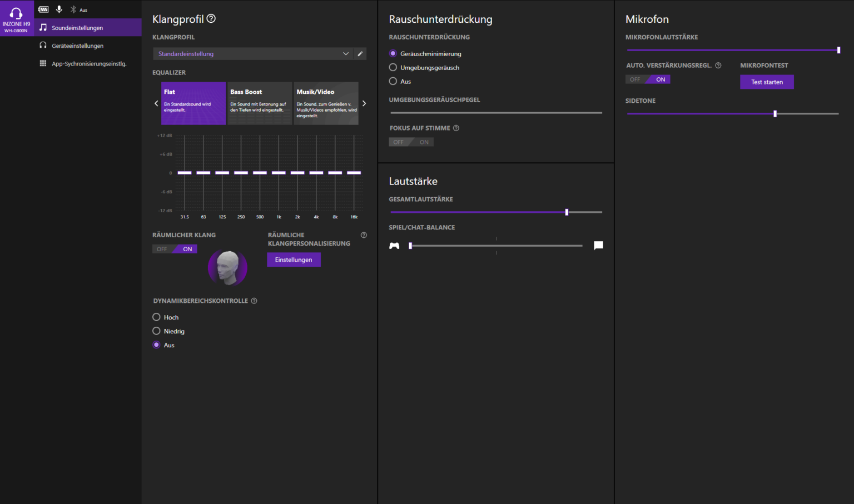854x504 pixels.
Task: Click the Test starten button
Action: (x=767, y=82)
